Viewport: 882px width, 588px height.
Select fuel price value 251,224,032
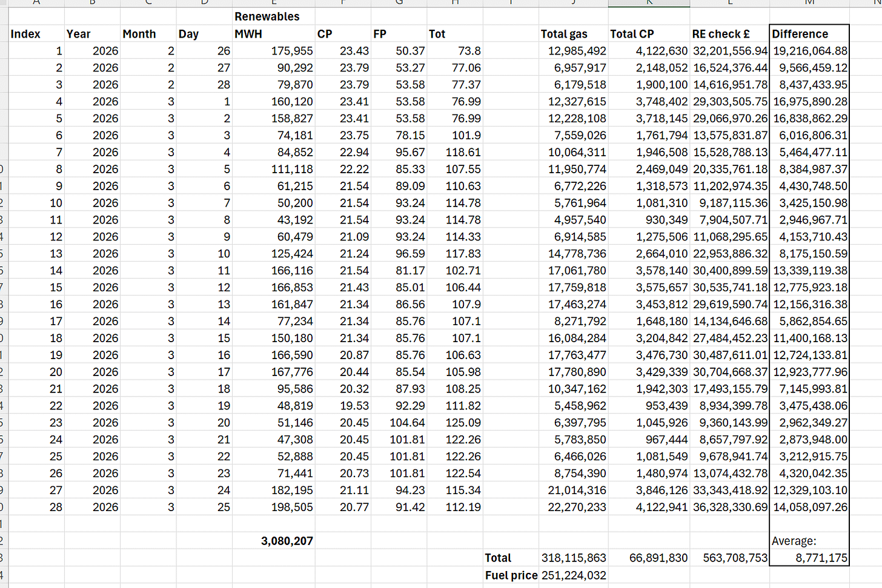[573, 575]
